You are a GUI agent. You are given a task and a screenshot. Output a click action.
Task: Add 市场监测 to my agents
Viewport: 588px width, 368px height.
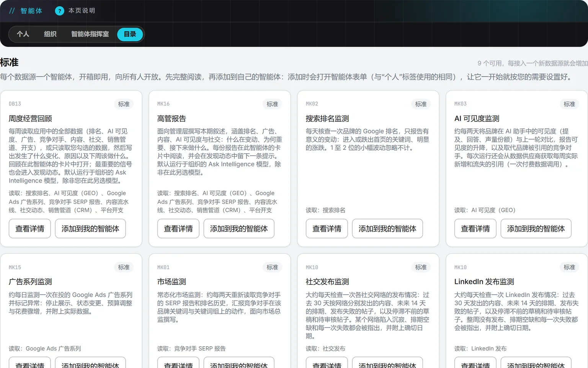(x=239, y=363)
